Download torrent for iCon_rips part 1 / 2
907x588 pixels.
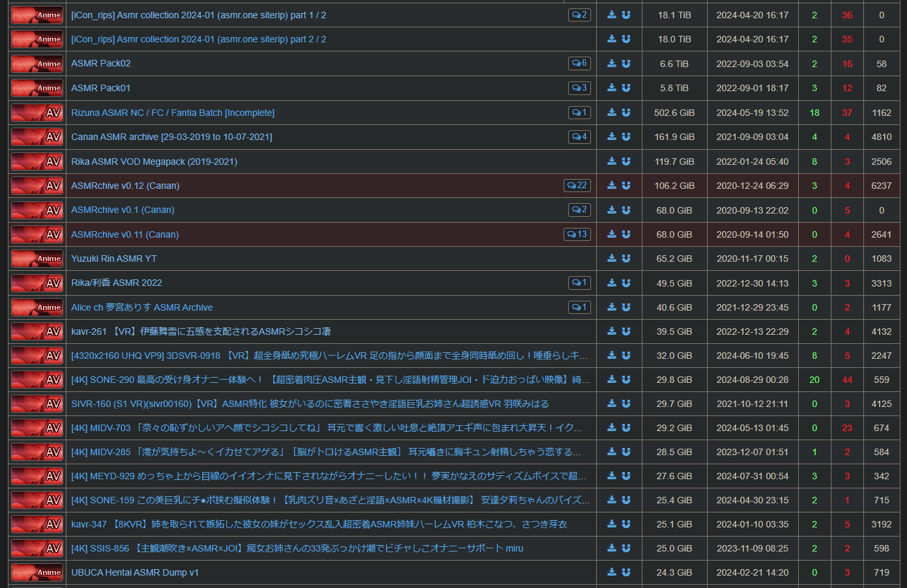click(612, 15)
